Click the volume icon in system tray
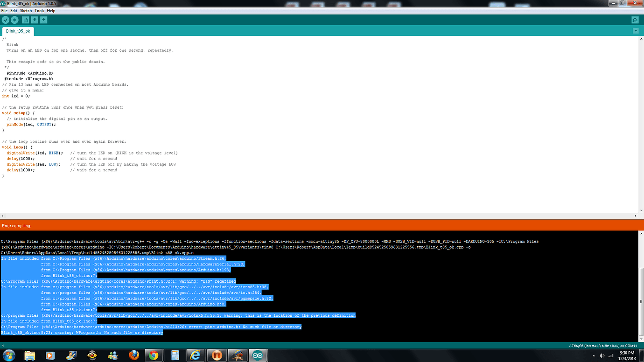 [x=602, y=355]
